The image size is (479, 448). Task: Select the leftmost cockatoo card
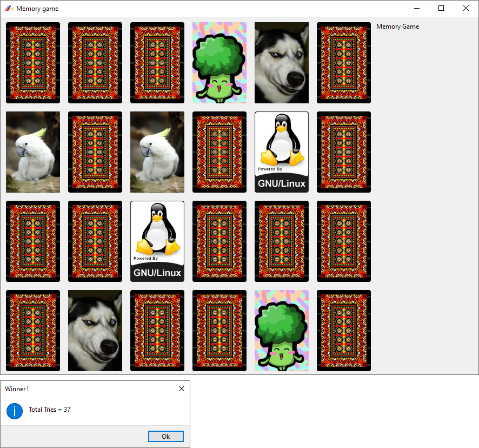pyautogui.click(x=32, y=151)
